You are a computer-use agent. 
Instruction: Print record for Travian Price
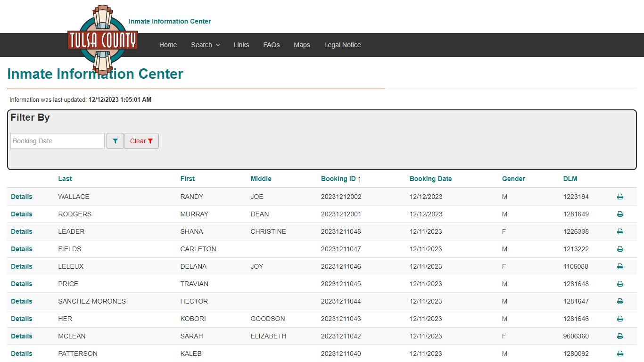pos(620,284)
